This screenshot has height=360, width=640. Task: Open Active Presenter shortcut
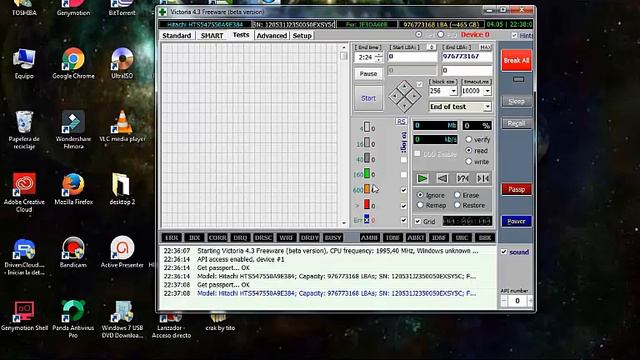pos(122,253)
